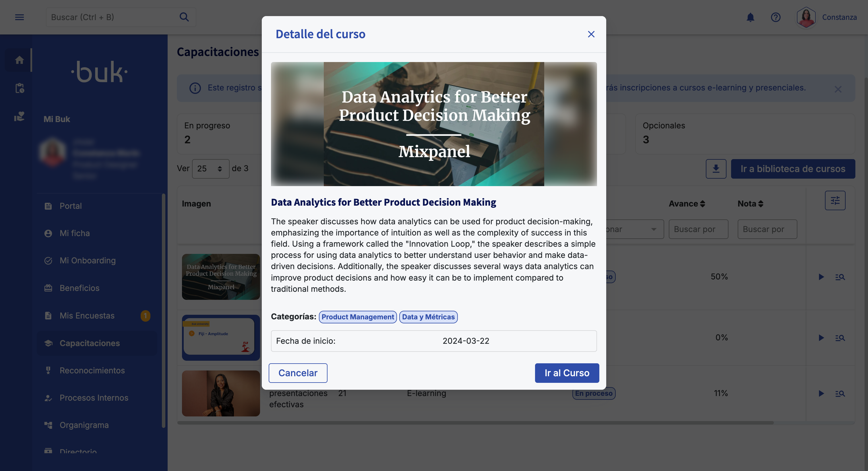Click the Product Management category tag
Viewport: 868px width, 471px height.
[x=358, y=317]
